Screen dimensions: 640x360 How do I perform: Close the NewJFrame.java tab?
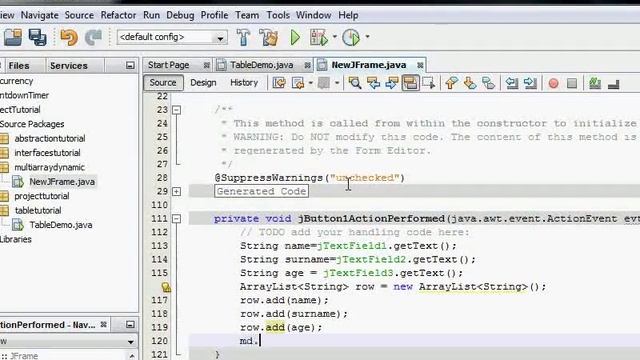[420, 65]
